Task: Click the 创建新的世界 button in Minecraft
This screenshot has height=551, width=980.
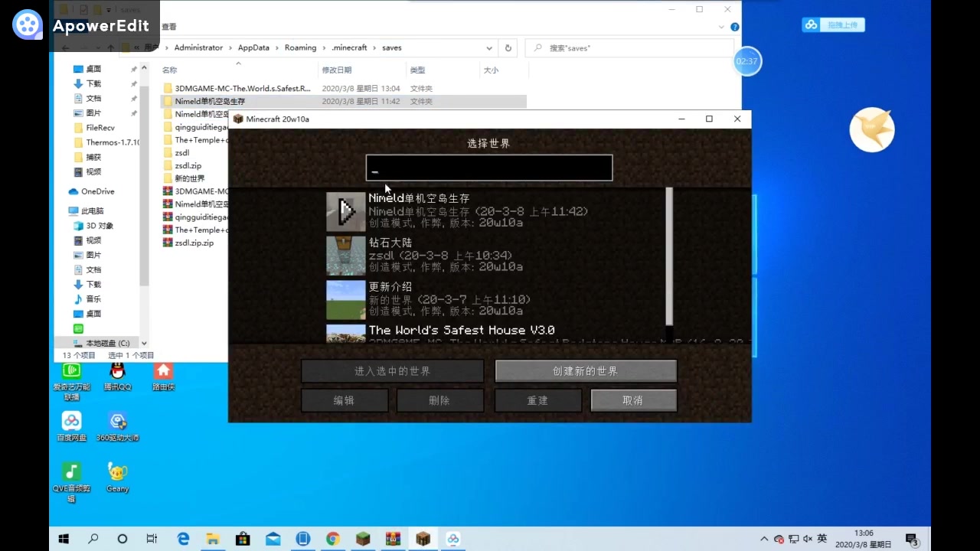Action: [584, 370]
